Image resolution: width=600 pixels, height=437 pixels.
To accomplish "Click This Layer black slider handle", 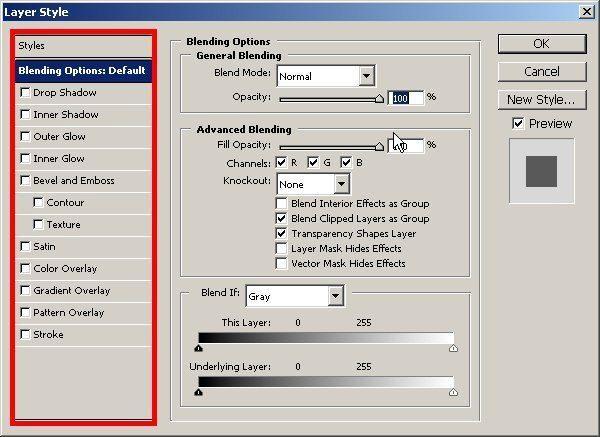I will click(199, 348).
